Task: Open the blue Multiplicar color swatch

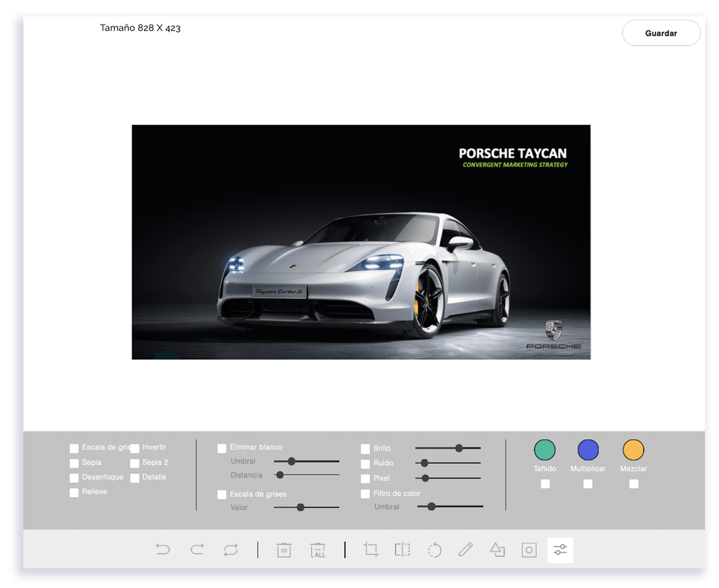Action: click(x=588, y=450)
